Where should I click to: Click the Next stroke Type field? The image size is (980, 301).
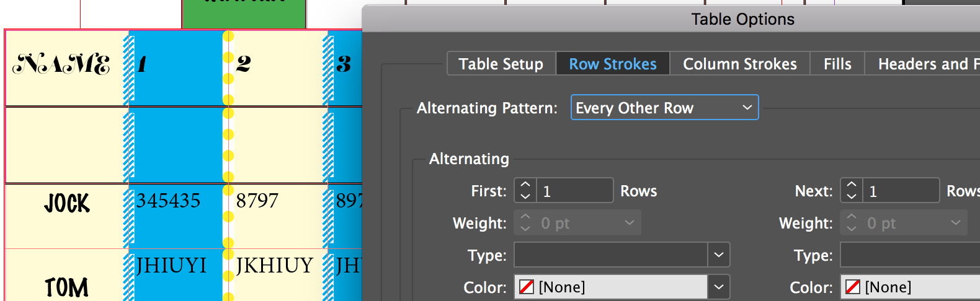(x=909, y=255)
